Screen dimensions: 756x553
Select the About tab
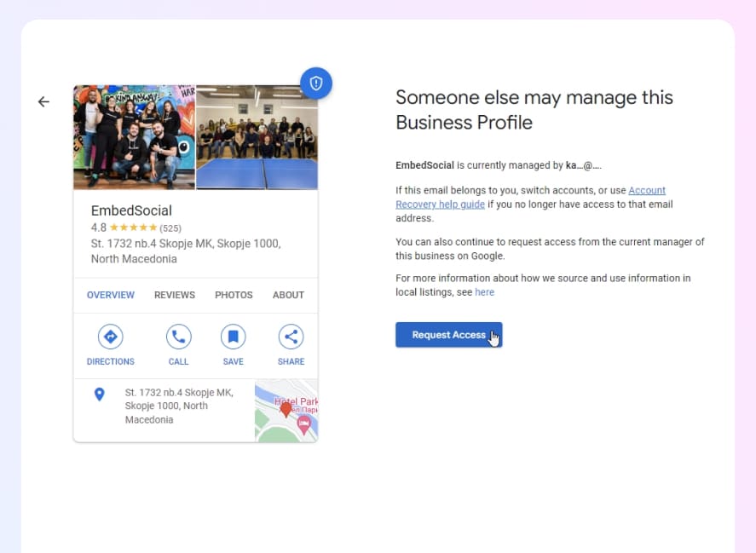click(288, 295)
